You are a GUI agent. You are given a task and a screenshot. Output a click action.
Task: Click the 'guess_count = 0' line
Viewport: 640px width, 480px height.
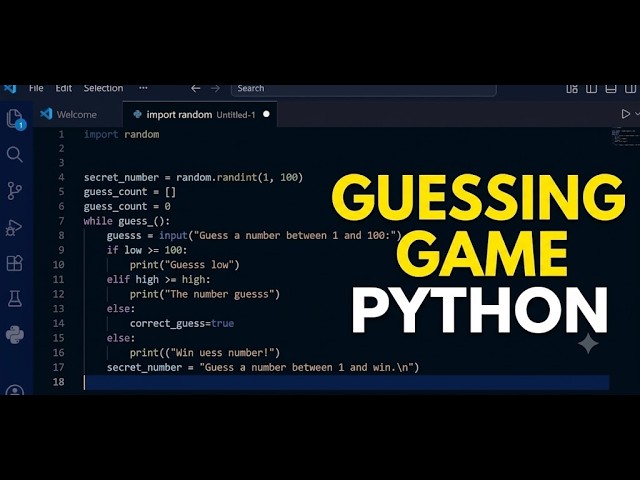click(x=127, y=207)
